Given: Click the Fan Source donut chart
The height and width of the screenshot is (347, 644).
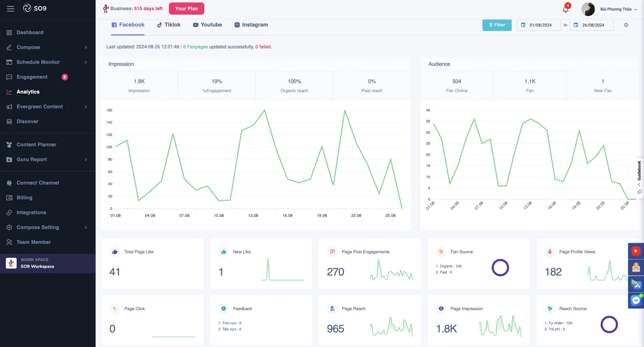Looking at the screenshot, I should pos(500,268).
